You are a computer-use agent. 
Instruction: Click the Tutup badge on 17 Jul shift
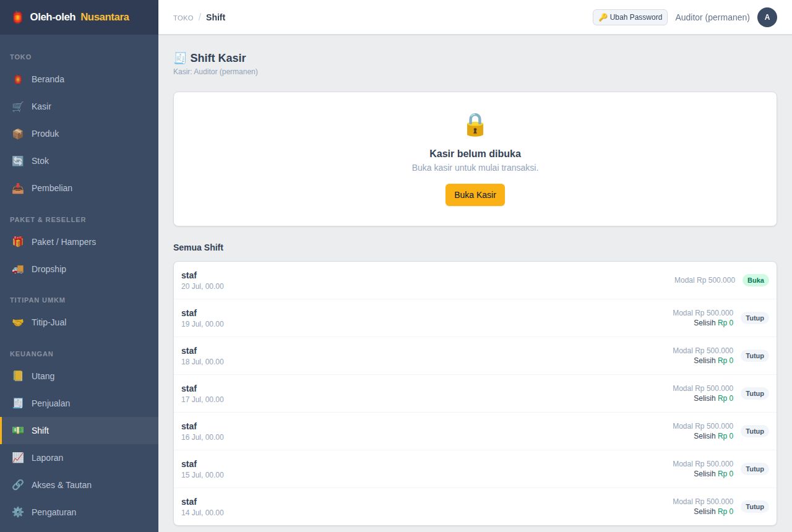[x=755, y=393]
